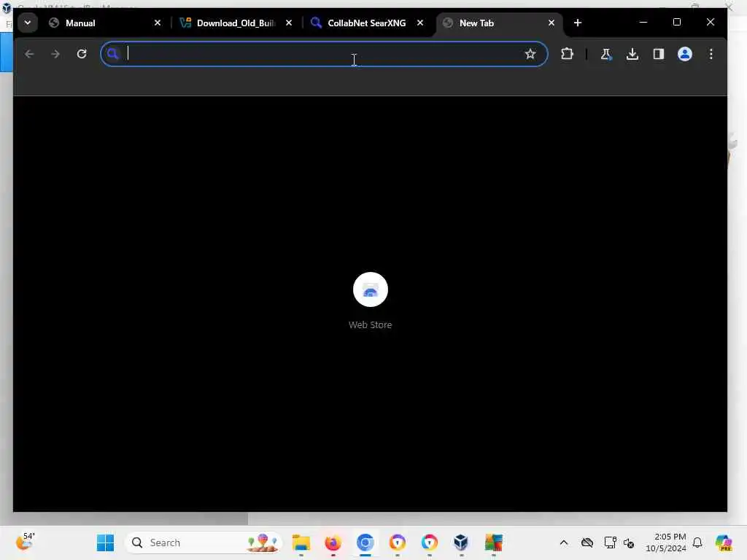Show browser downloads

pos(632,54)
